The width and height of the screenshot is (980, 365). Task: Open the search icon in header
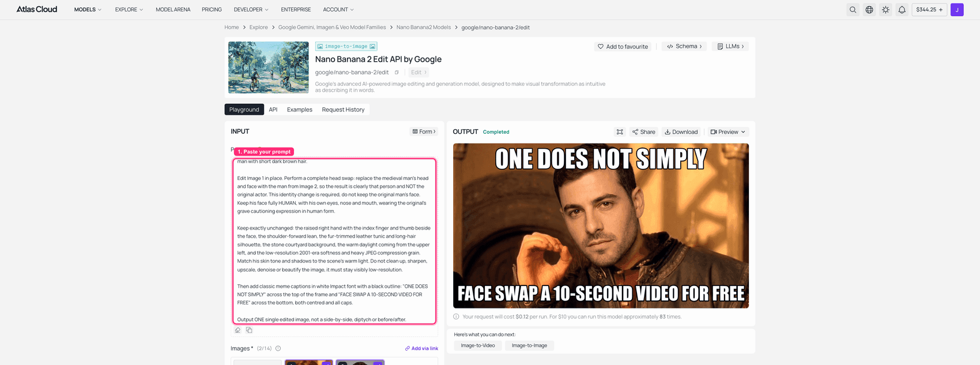853,10
